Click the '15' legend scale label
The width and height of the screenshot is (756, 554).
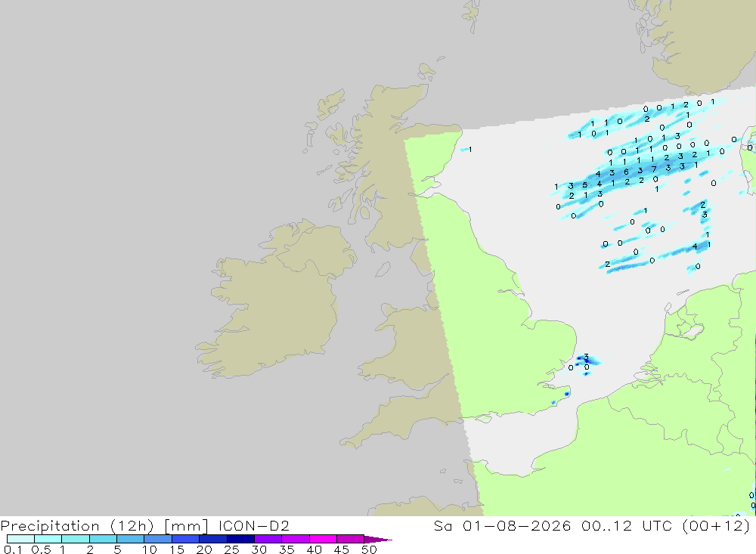[177, 549]
